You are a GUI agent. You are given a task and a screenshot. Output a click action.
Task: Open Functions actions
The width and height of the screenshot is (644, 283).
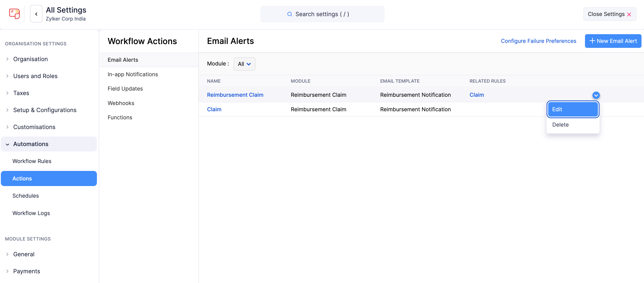(149, 117)
